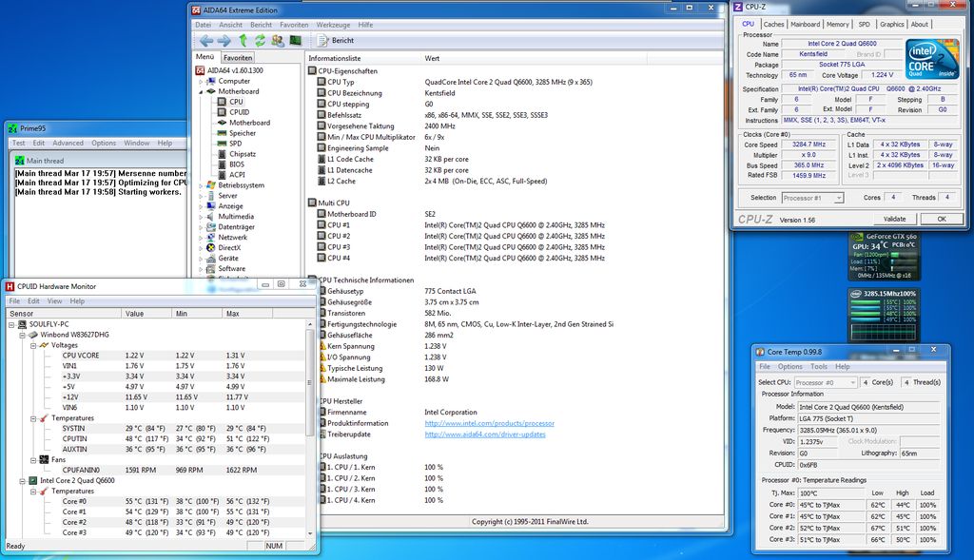Viewport: 974px width, 560px height.
Task: Select the CPU VCORE row in Hardware Monitor
Action: 157,356
